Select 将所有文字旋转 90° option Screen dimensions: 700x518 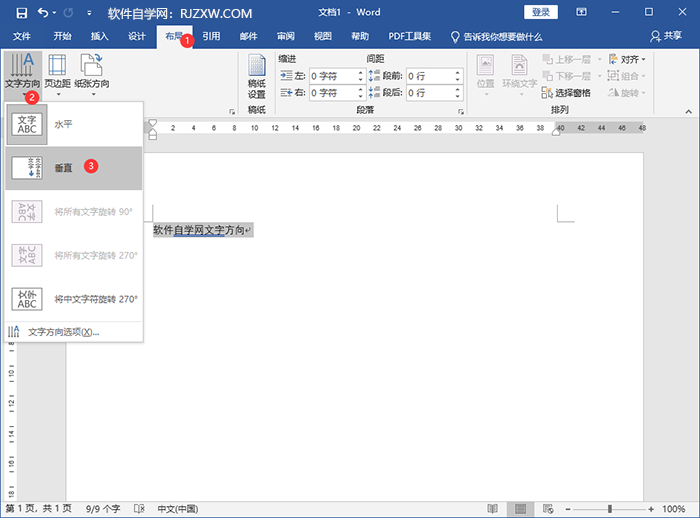coord(74,212)
